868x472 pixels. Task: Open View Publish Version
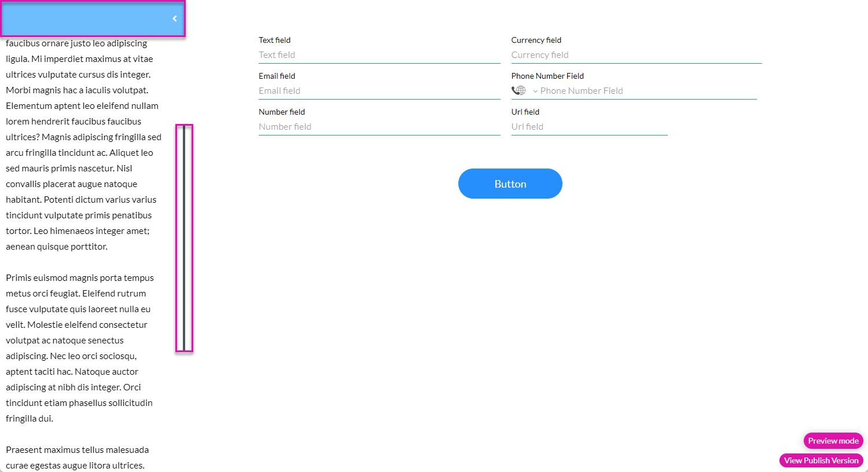[821, 460]
